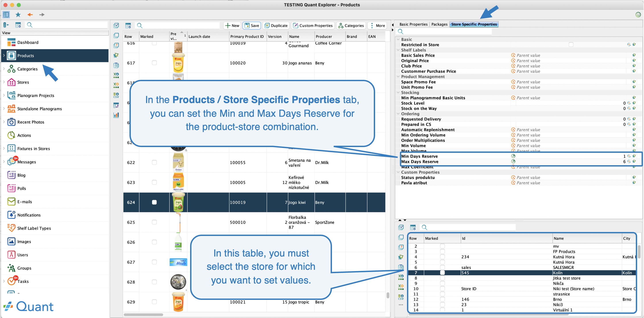
Task: Go back with the orange arrow
Action: pos(30,15)
